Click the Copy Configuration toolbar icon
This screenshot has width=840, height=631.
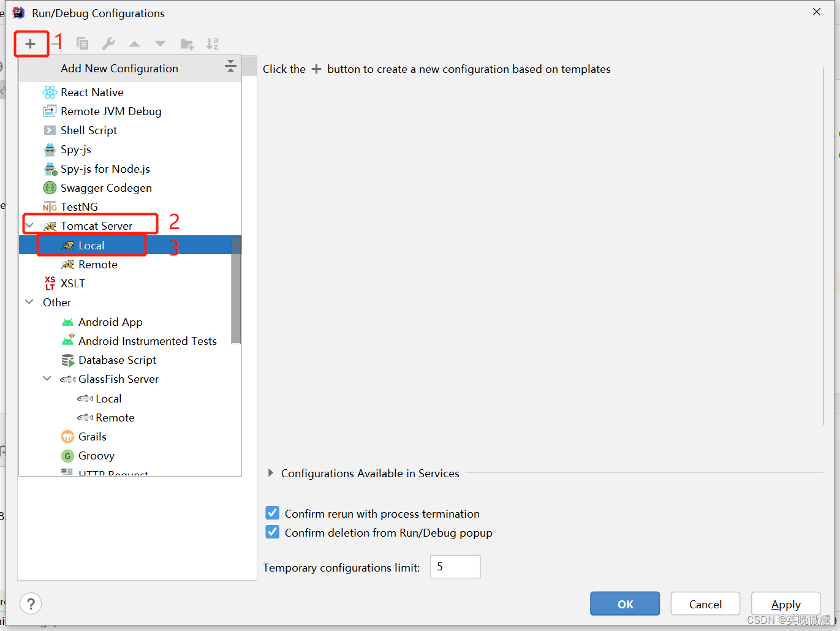(x=82, y=43)
